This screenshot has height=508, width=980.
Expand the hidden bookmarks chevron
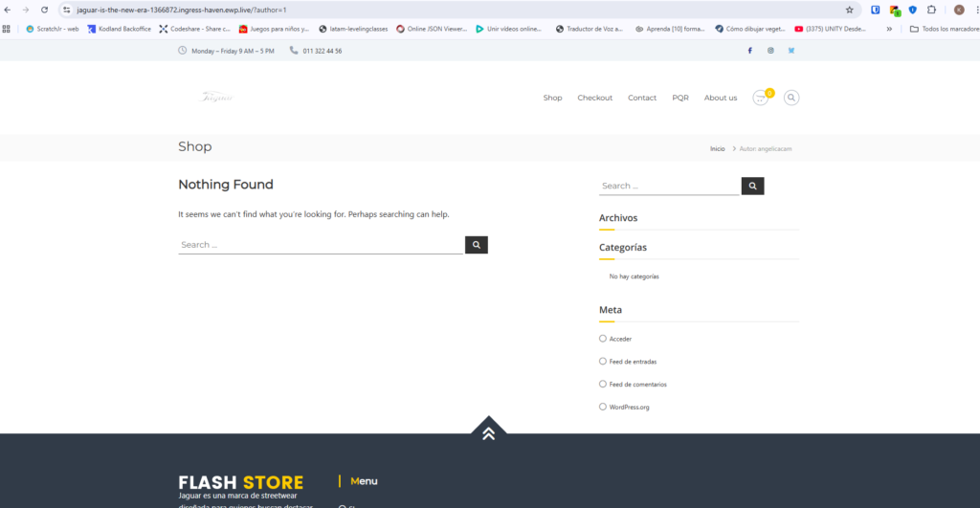889,29
